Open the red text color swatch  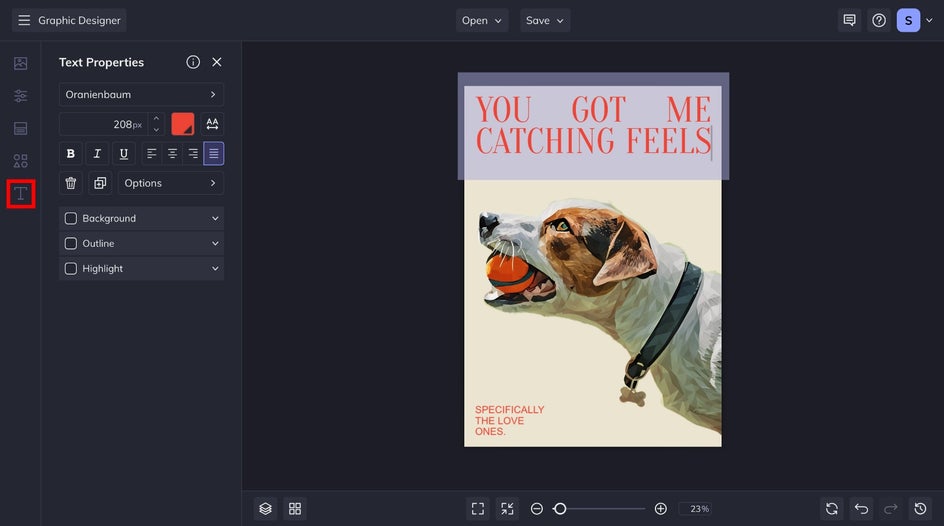182,124
